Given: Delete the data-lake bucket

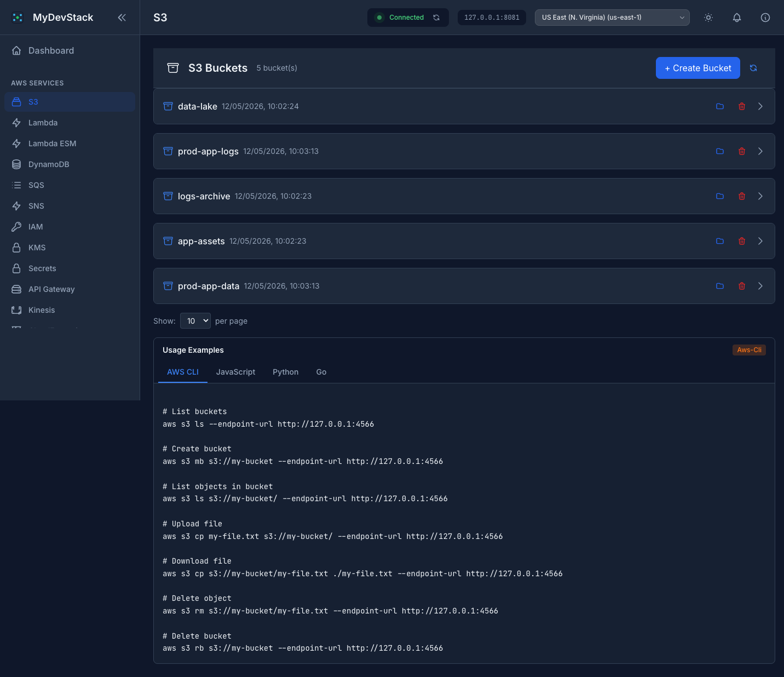Looking at the screenshot, I should tap(742, 106).
